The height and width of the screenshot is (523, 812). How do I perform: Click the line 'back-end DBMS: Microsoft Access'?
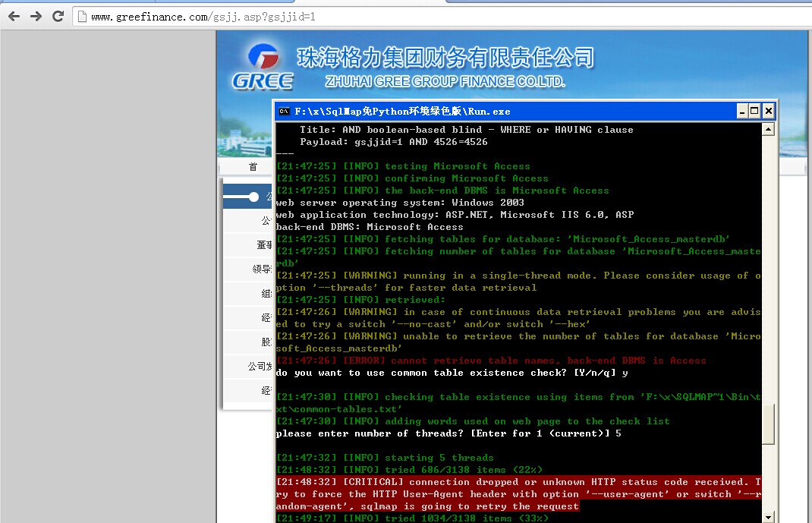tap(370, 227)
